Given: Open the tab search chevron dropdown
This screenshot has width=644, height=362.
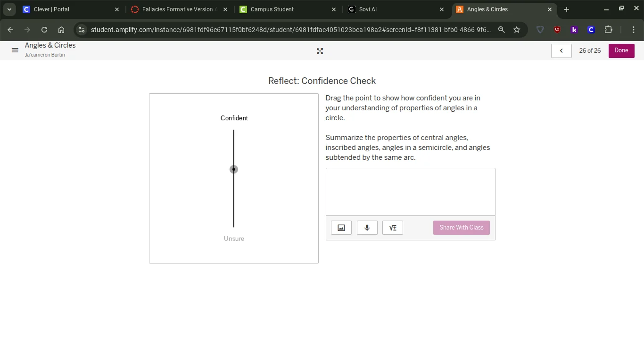Looking at the screenshot, I should [x=9, y=9].
